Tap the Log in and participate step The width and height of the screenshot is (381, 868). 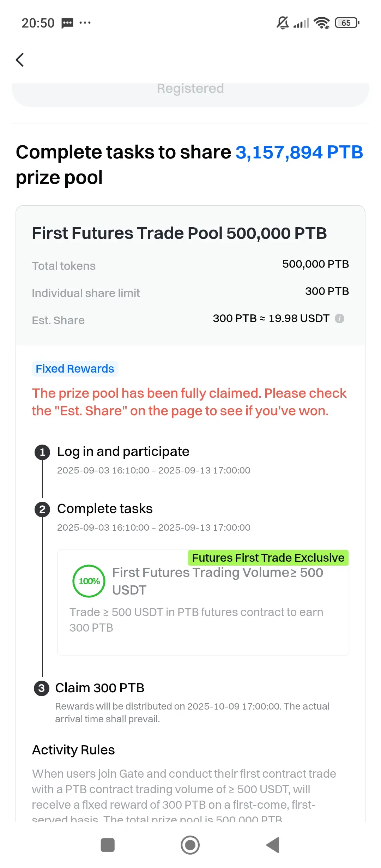coord(123,451)
